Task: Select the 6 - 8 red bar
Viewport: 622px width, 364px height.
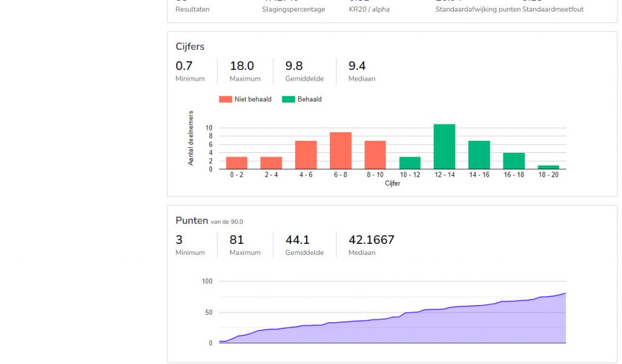Action: tap(341, 151)
